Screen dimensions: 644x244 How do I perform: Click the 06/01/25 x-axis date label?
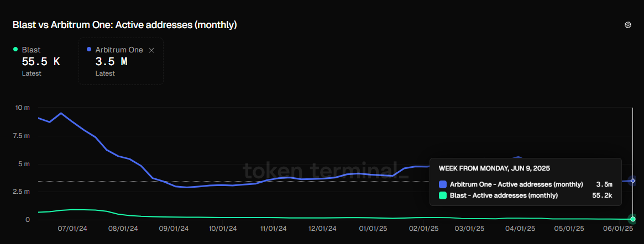617,227
